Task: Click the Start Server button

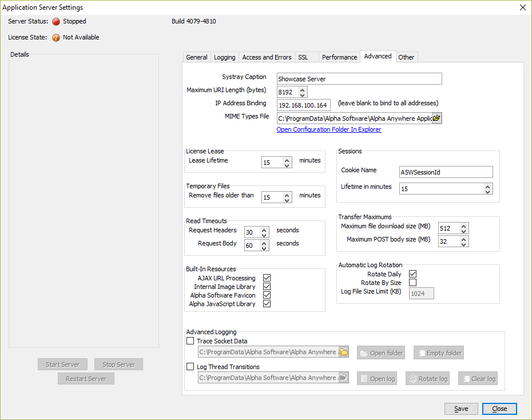Action: pos(63,364)
